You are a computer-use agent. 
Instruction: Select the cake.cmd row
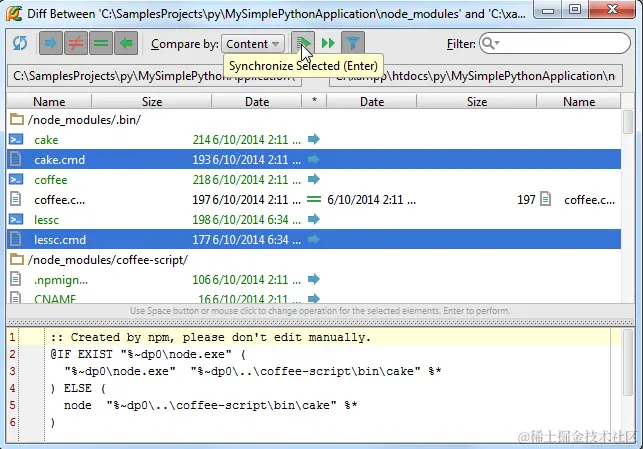(x=314, y=160)
